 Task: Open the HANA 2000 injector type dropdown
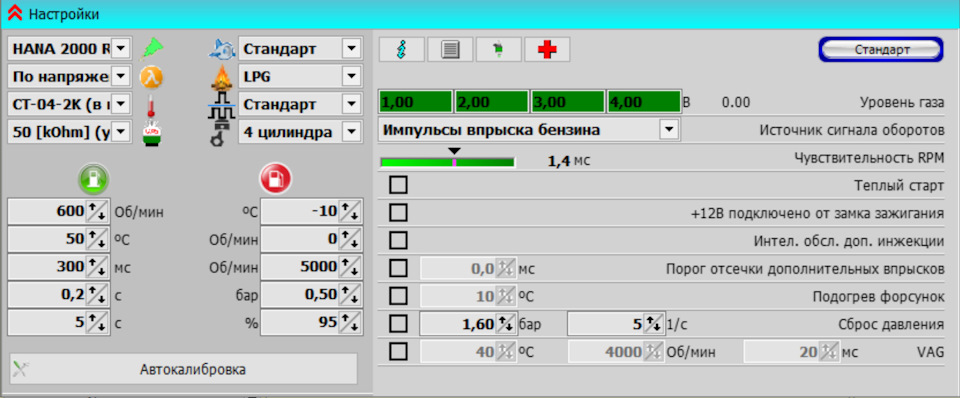coord(121,49)
